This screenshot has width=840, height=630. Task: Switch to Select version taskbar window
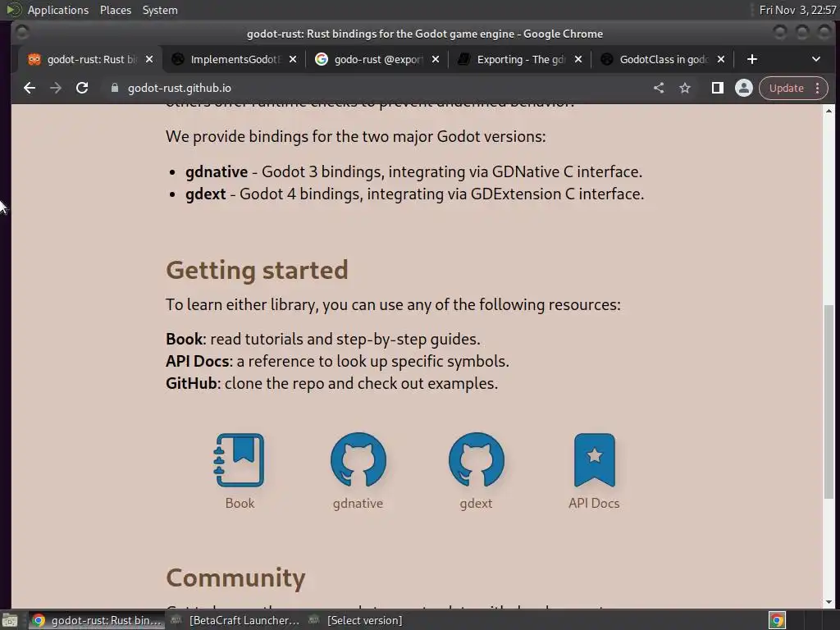(356, 620)
